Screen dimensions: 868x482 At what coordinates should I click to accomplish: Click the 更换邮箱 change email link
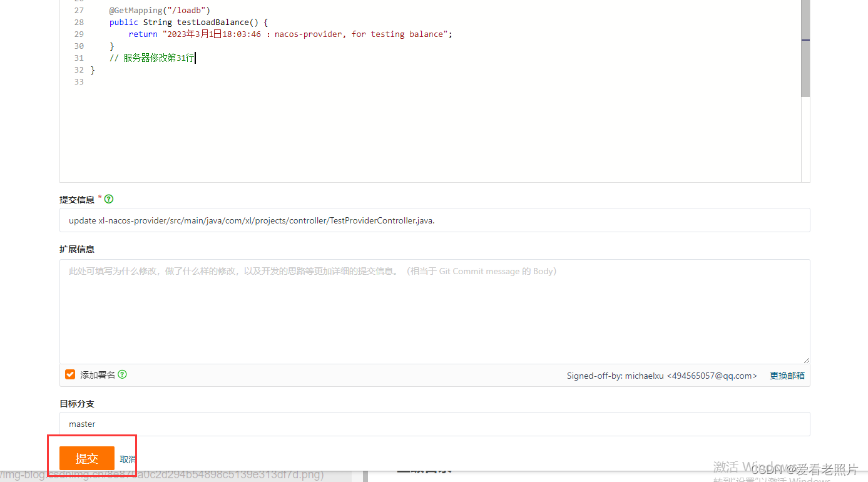787,376
